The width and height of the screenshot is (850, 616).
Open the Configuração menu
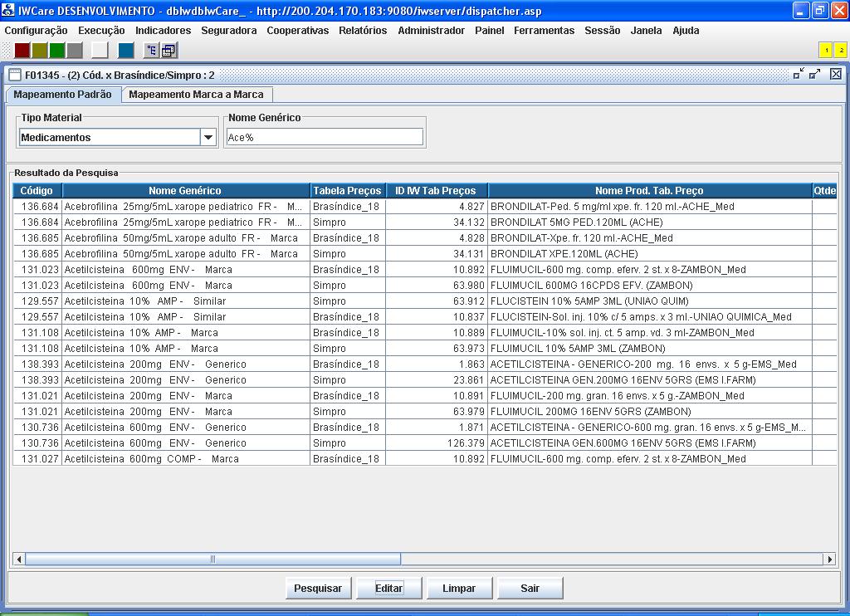(x=36, y=31)
